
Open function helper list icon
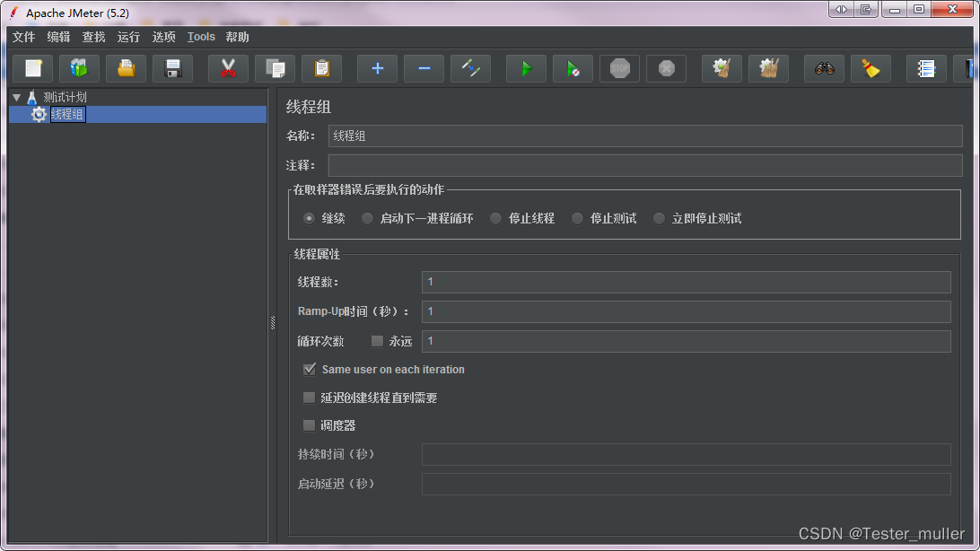[x=926, y=69]
